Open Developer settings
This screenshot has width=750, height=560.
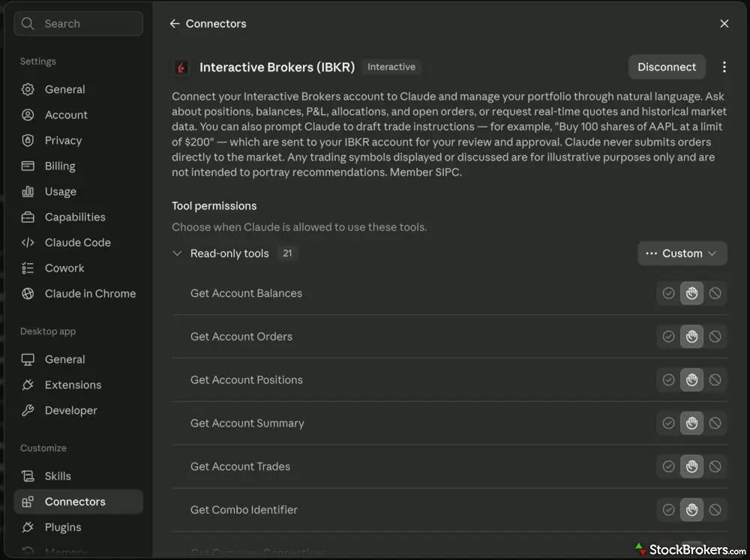tap(79, 410)
